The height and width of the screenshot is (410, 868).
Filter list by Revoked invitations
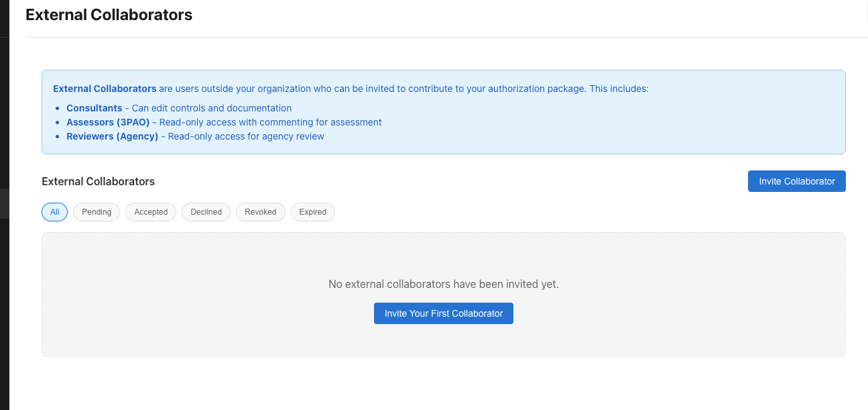pyautogui.click(x=260, y=212)
